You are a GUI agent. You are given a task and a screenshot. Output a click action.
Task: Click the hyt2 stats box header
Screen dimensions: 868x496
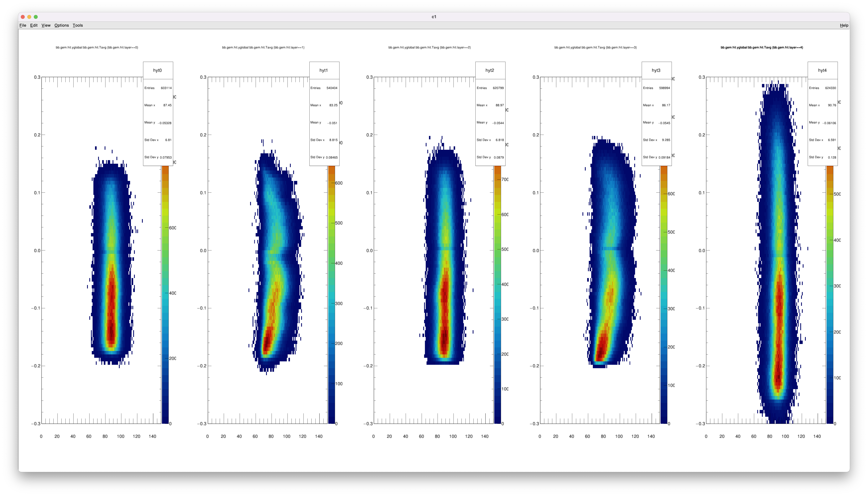click(490, 70)
